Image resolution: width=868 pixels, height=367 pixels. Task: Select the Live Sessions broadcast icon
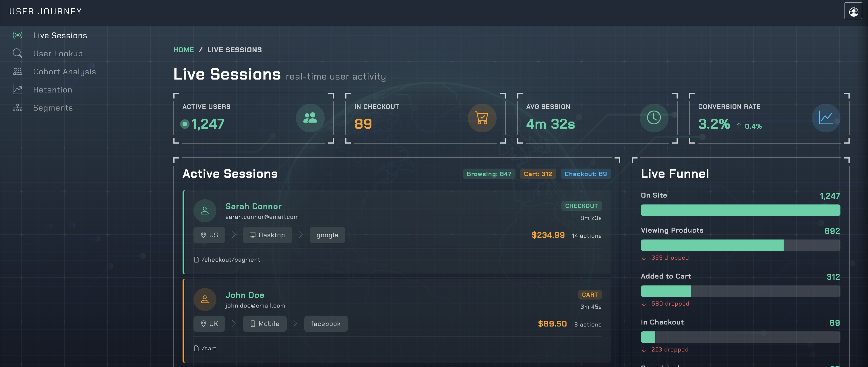click(x=18, y=35)
